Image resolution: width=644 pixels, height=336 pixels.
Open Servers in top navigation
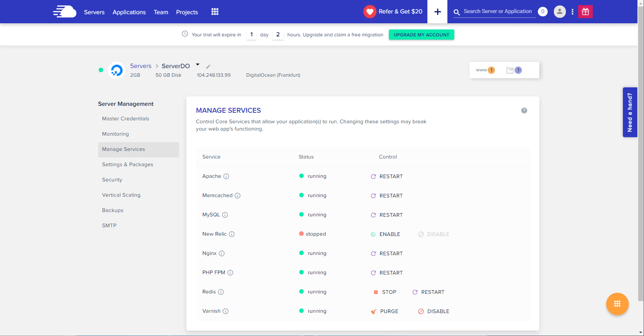coord(94,12)
